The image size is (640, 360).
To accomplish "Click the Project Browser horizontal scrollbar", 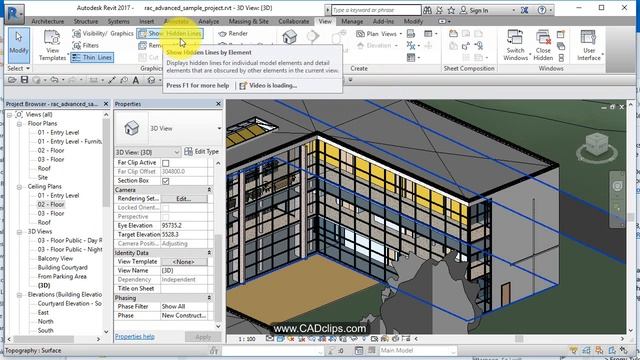I will [x=44, y=339].
